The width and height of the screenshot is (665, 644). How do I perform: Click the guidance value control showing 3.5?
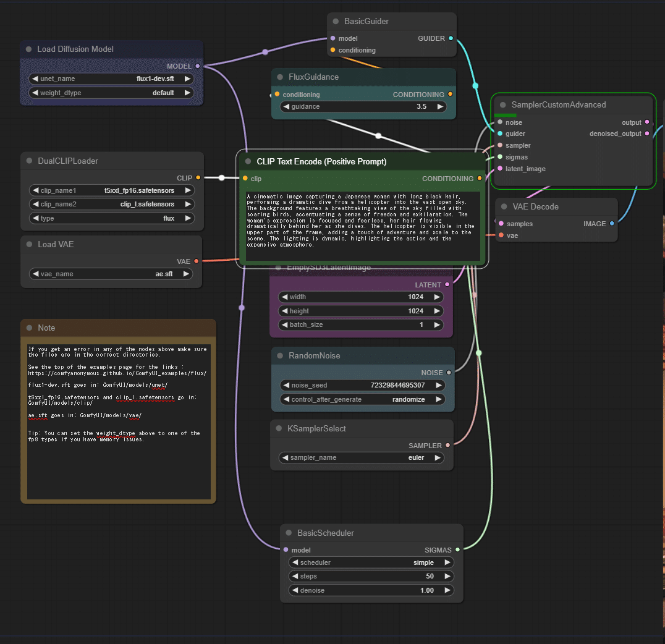[362, 106]
